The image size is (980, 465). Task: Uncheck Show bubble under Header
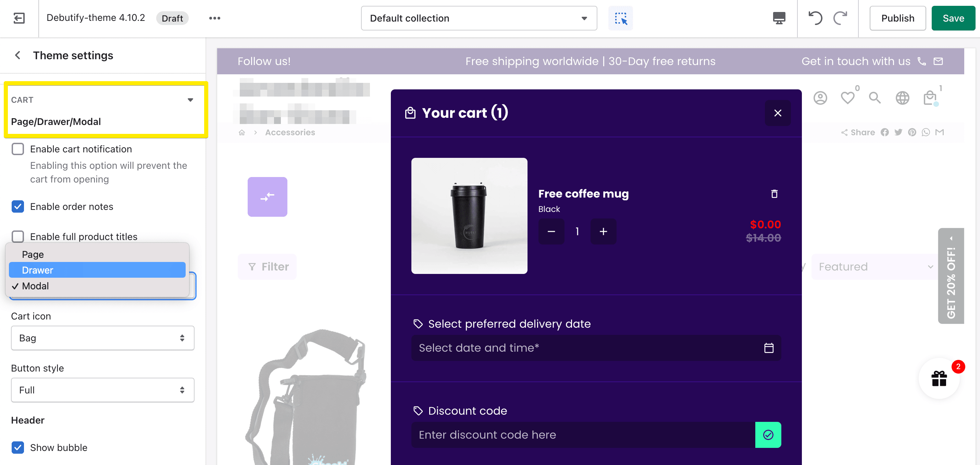[x=17, y=448]
